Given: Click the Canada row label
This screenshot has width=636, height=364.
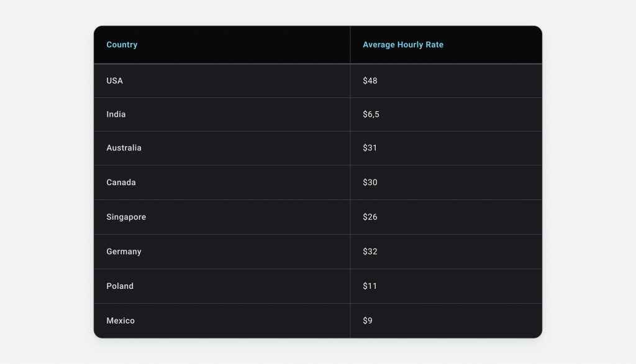Looking at the screenshot, I should 121,182.
